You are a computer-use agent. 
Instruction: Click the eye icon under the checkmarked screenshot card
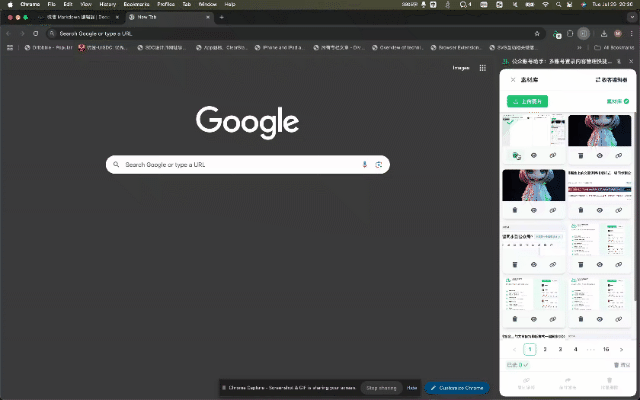point(534,156)
